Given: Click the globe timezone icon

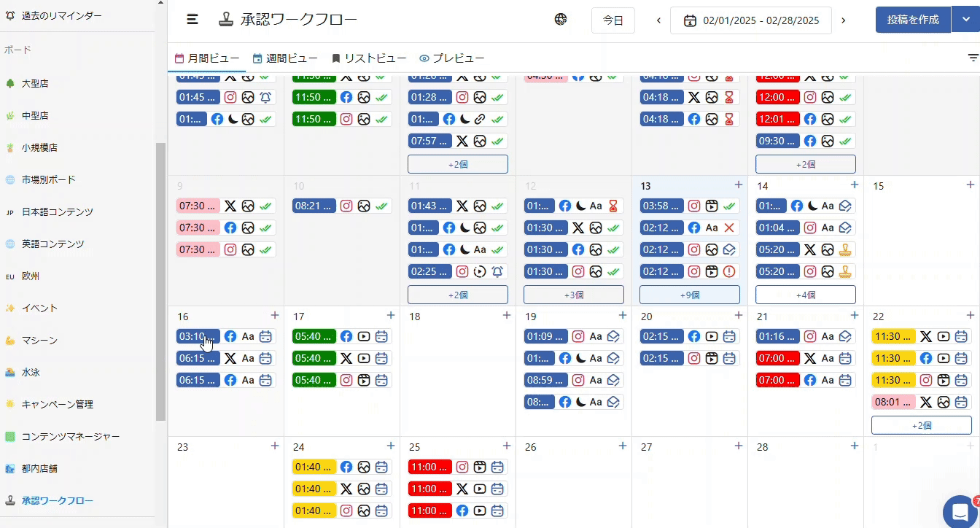Looking at the screenshot, I should click(561, 20).
